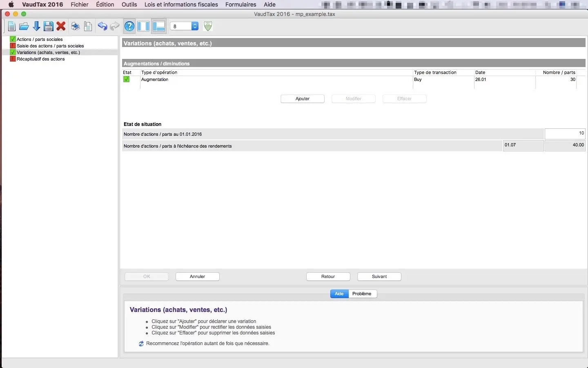Image resolution: width=588 pixels, height=368 pixels.
Task: Click the Type de transaction column header
Action: point(435,72)
